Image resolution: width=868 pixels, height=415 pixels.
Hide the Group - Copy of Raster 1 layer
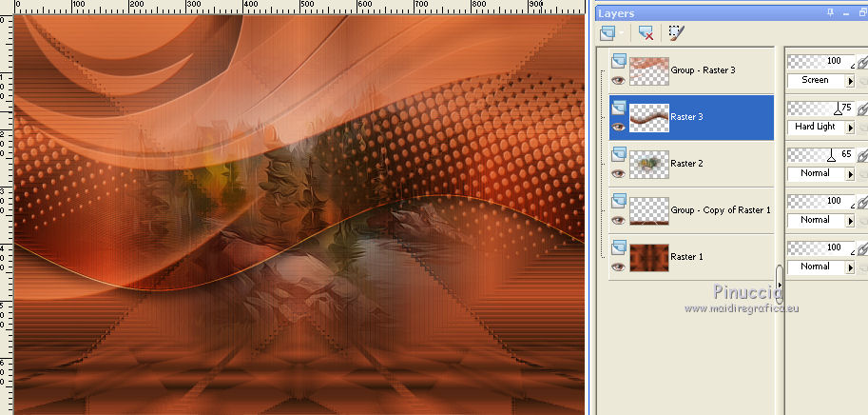pos(618,220)
